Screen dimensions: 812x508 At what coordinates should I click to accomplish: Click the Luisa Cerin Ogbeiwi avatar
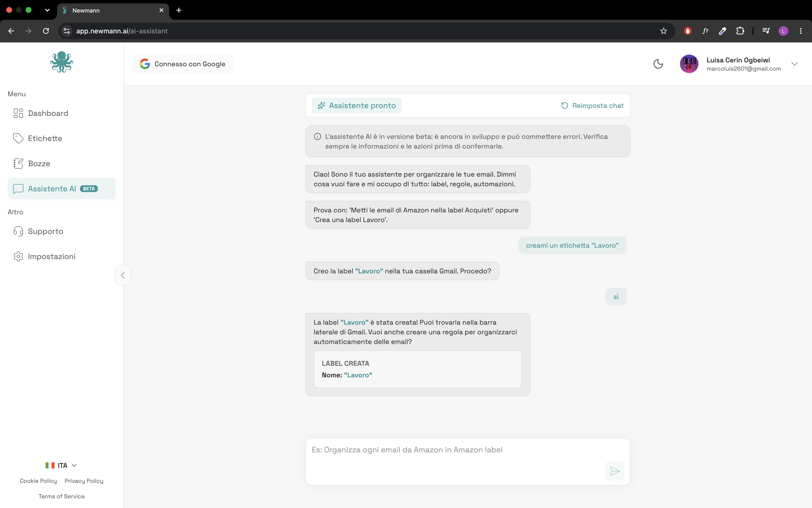click(689, 64)
